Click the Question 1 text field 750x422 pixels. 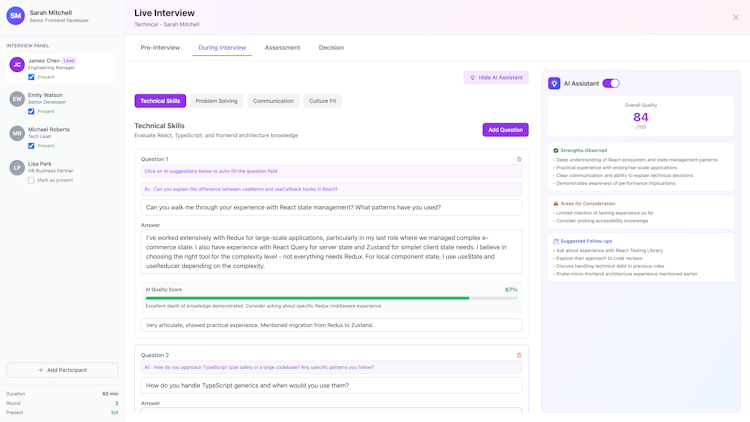point(331,208)
